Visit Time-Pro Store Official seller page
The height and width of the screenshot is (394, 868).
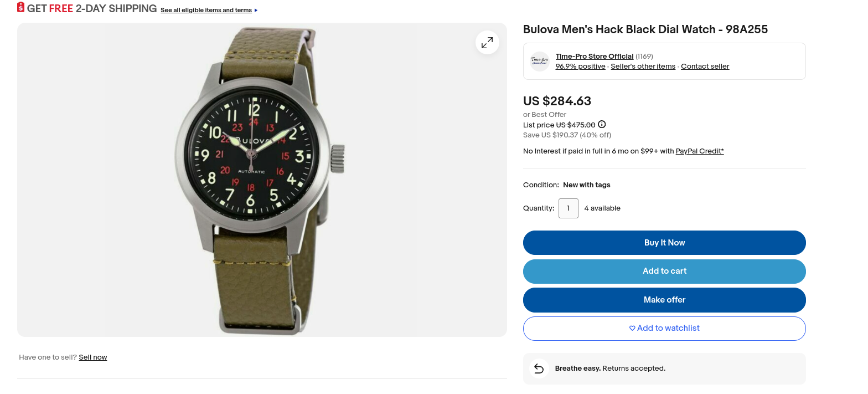pos(594,57)
